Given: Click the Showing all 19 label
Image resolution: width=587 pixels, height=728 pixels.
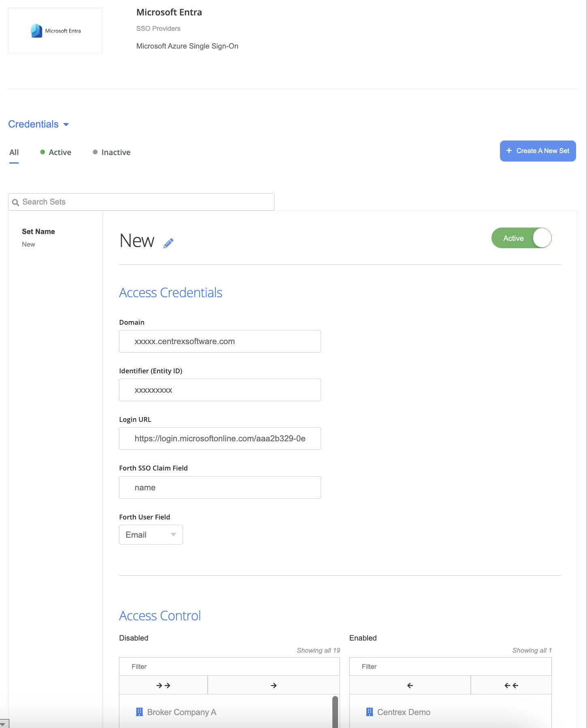Looking at the screenshot, I should click(x=318, y=650).
